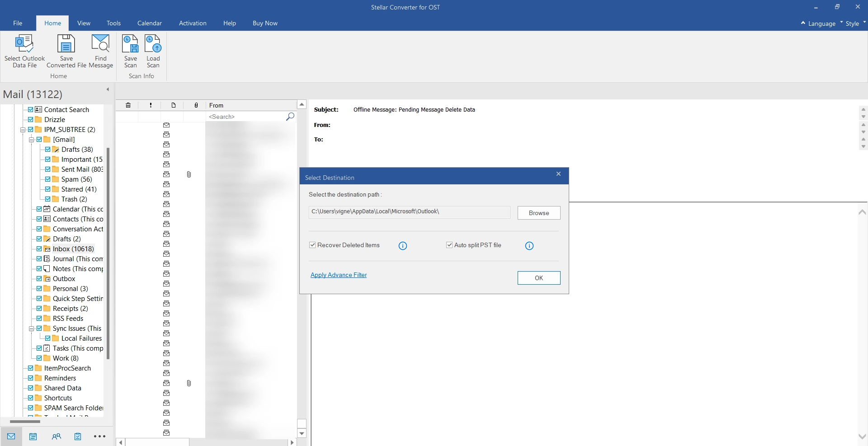Screen dimensions: 868x446
Task: Close the Select Destination dialog
Action: pos(558,174)
